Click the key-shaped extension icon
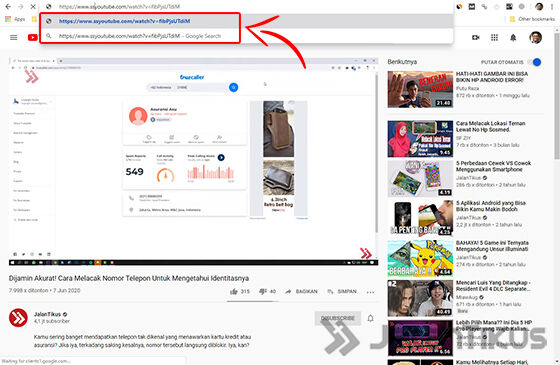The image size is (560, 365). [x=484, y=6]
